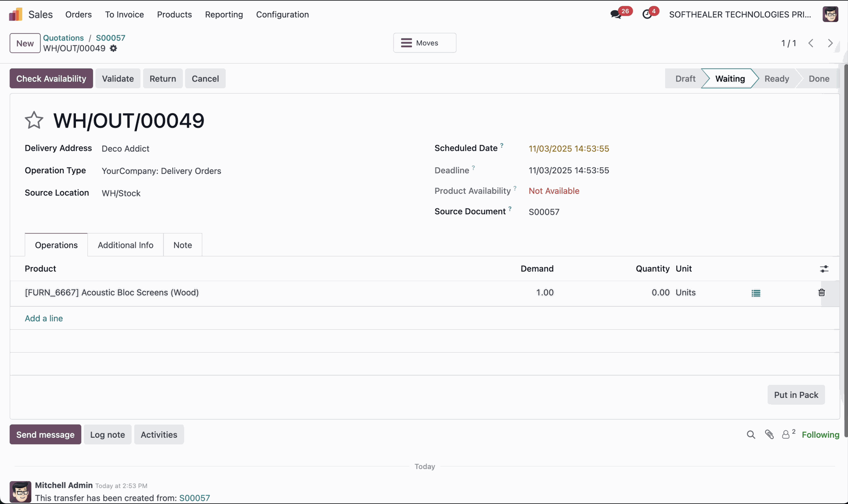This screenshot has width=848, height=504.
Task: Click the Check Availability button
Action: pyautogui.click(x=51, y=79)
